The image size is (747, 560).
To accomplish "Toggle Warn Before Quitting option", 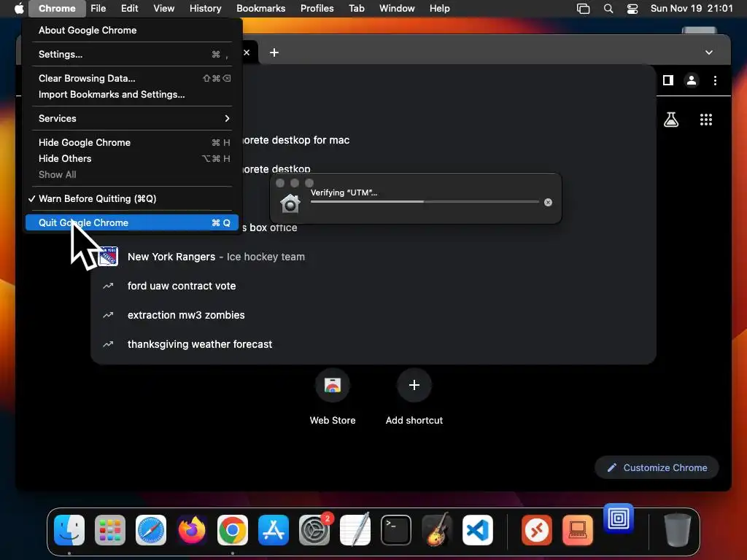I will tap(132, 198).
